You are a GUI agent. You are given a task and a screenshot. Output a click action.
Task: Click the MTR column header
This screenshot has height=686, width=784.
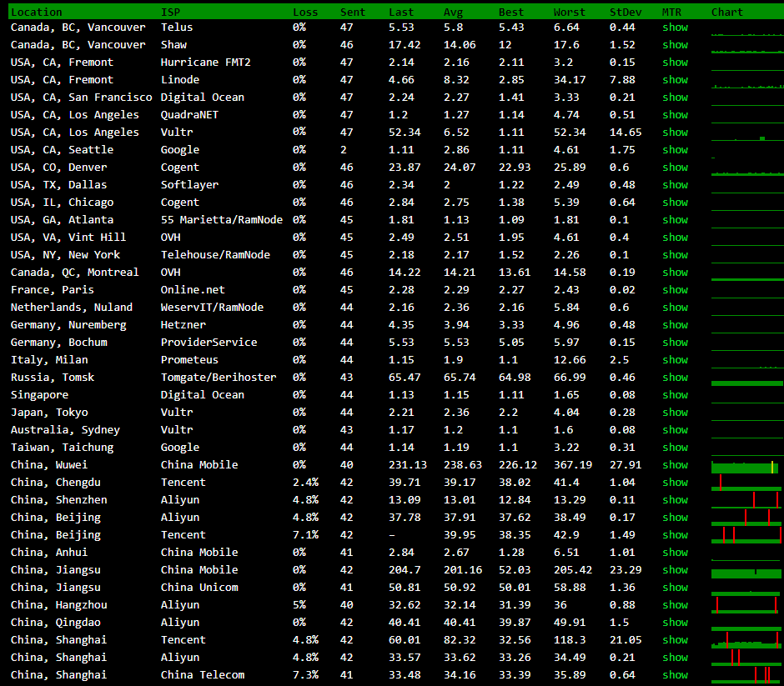pyautogui.click(x=671, y=12)
